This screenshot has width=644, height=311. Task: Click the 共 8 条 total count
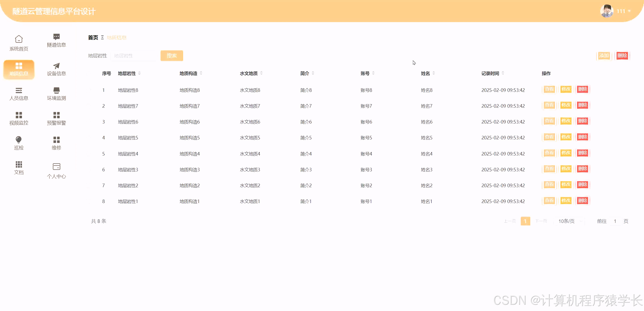99,221
